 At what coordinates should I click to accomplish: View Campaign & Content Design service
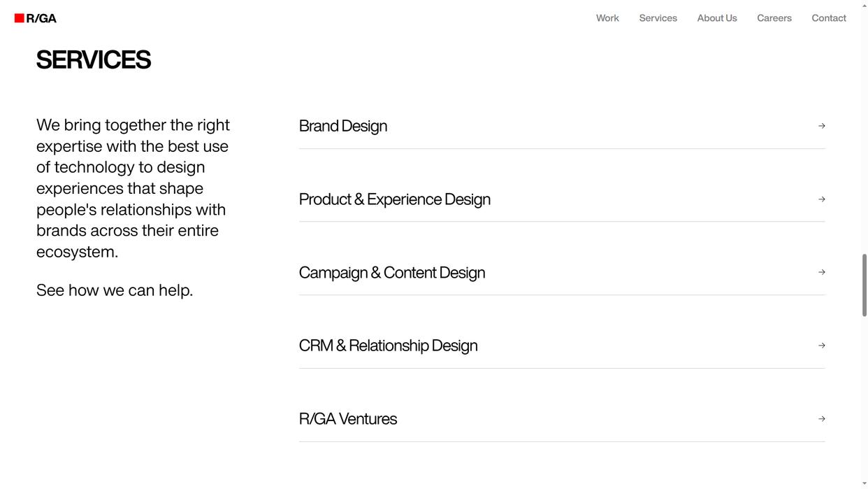coord(391,273)
